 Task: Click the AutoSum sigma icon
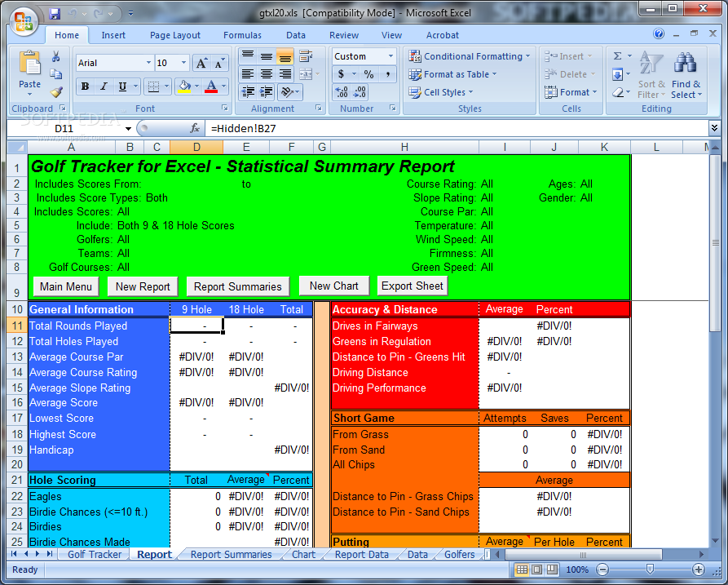[x=617, y=56]
